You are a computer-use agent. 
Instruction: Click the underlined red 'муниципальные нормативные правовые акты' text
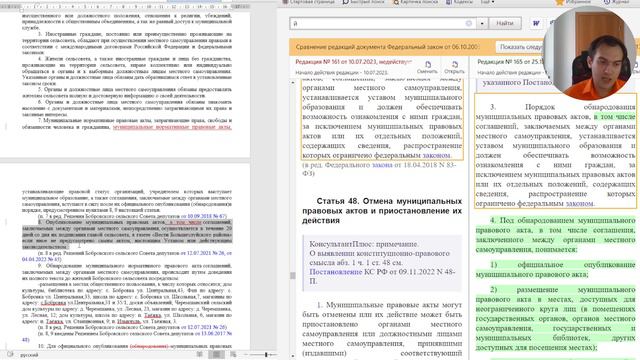172,127
